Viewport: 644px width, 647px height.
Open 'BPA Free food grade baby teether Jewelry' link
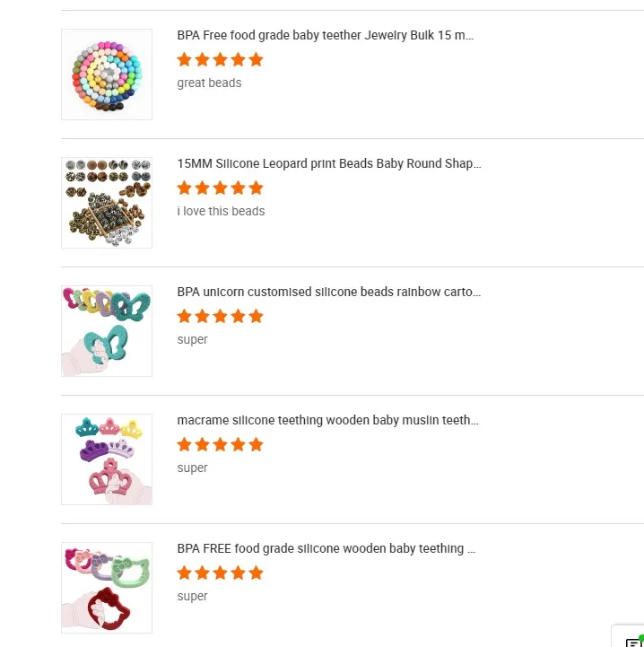pos(325,36)
